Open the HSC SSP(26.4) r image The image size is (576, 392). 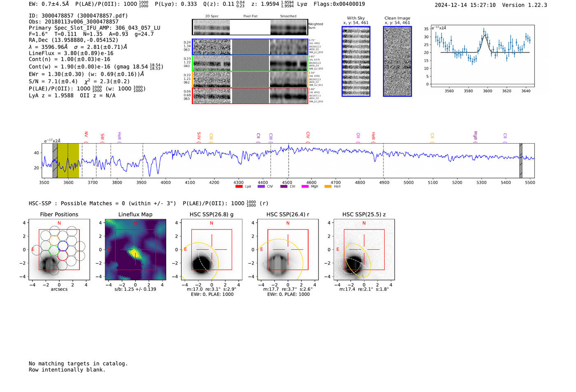(x=288, y=249)
